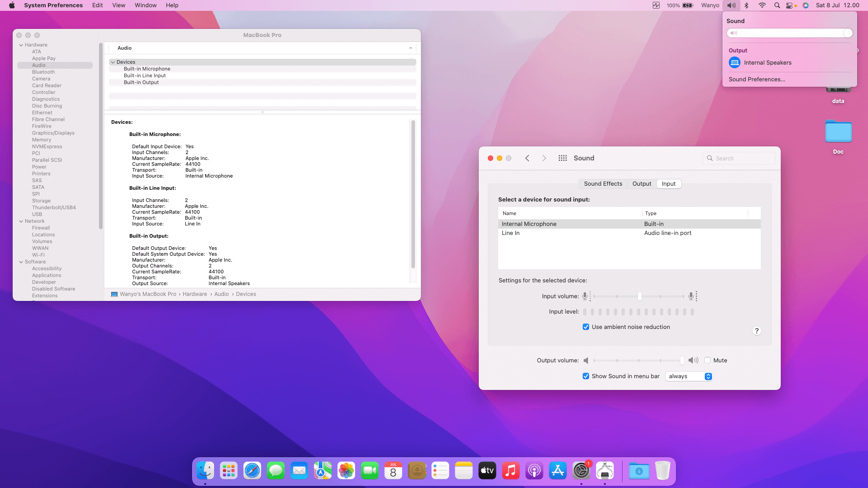868x488 pixels.
Task: Open Spotlight search in the menu bar
Action: [x=777, y=5]
